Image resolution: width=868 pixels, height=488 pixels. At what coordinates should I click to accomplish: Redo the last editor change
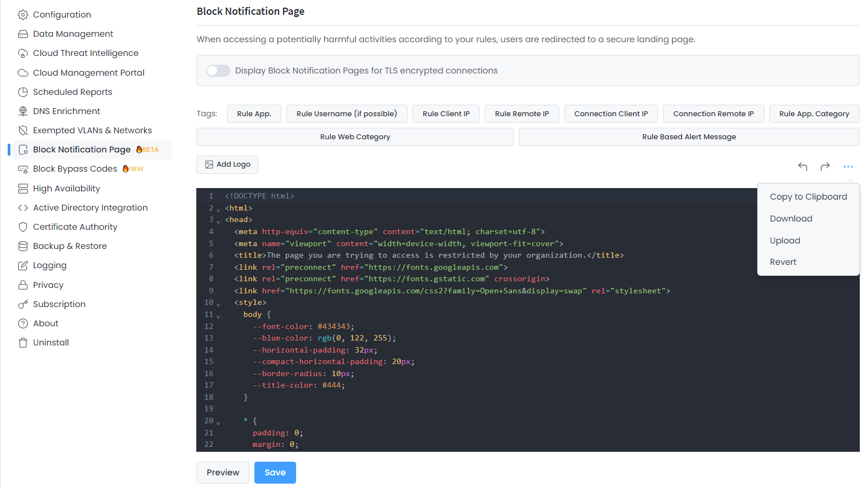coord(825,166)
